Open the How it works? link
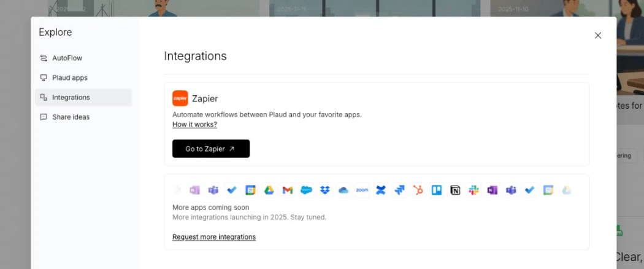644x269 pixels. coord(194,124)
